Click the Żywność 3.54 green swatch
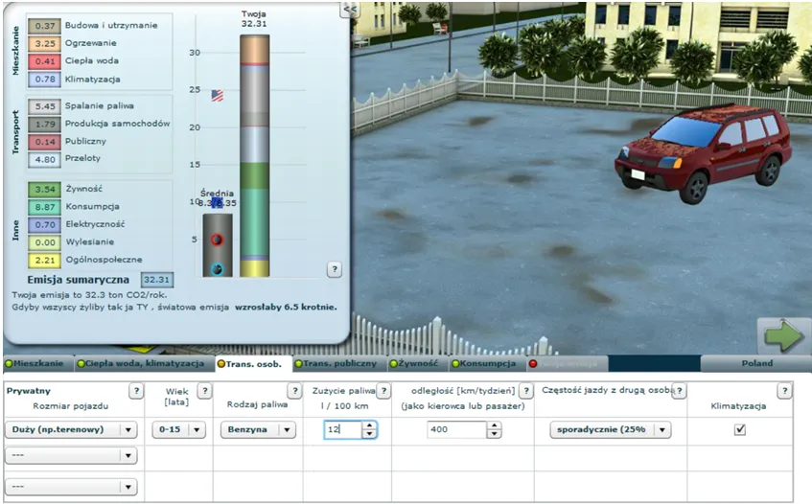Image resolution: width=812 pixels, height=504 pixels. pos(44,189)
